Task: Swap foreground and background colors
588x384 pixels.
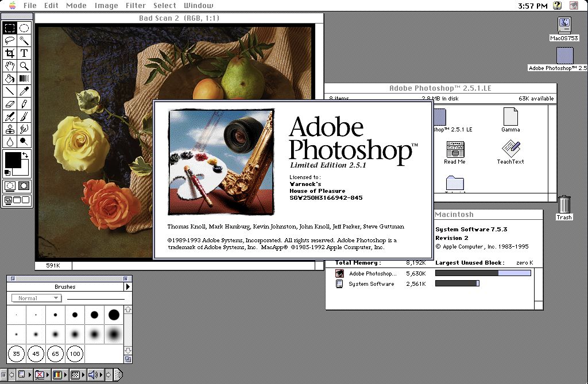Action: [25, 154]
